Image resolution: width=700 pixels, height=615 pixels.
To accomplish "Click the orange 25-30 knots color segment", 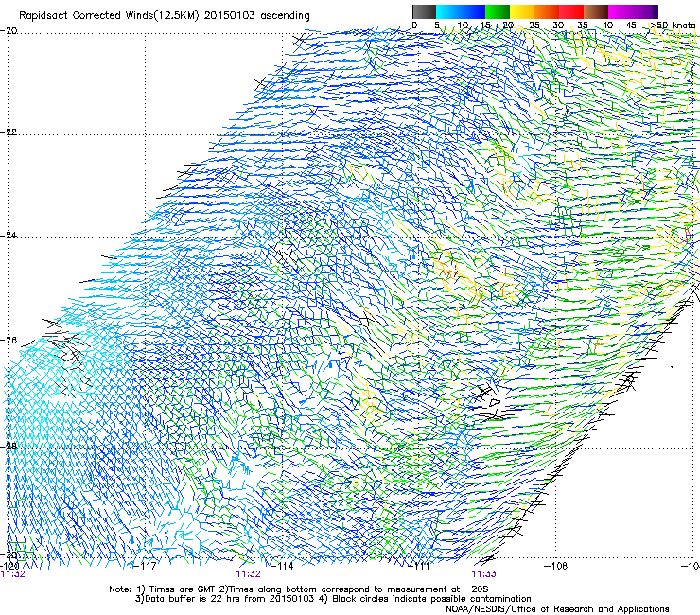I will tap(547, 12).
